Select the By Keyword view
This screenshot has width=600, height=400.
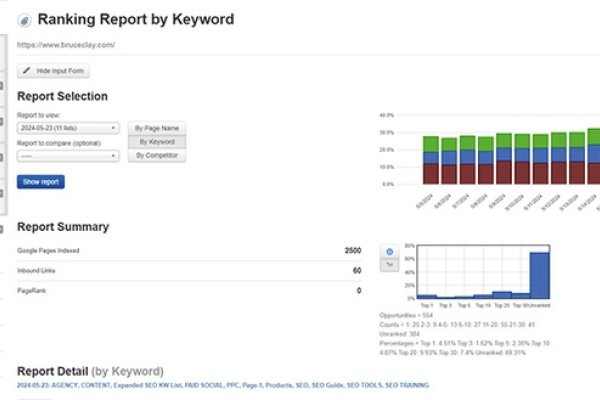157,142
